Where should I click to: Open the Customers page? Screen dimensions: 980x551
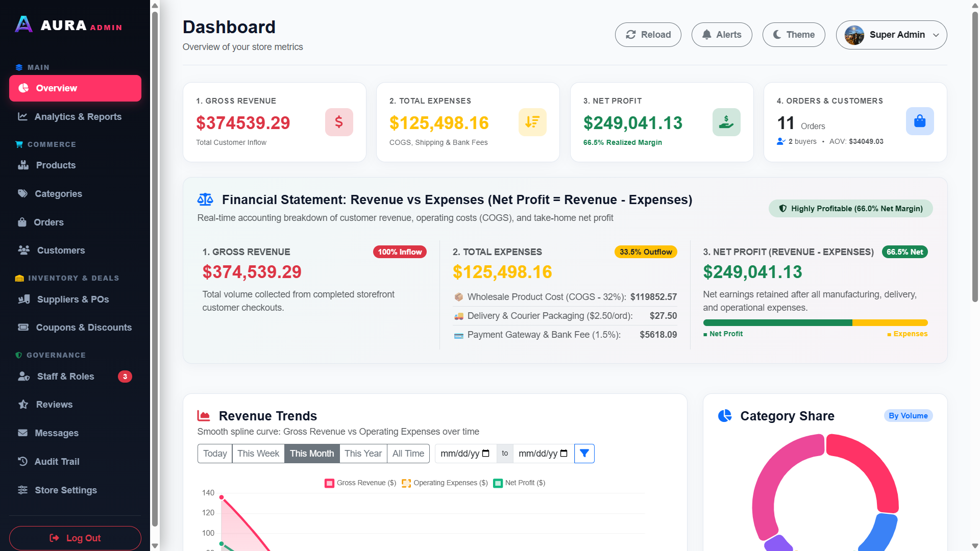click(x=75, y=251)
